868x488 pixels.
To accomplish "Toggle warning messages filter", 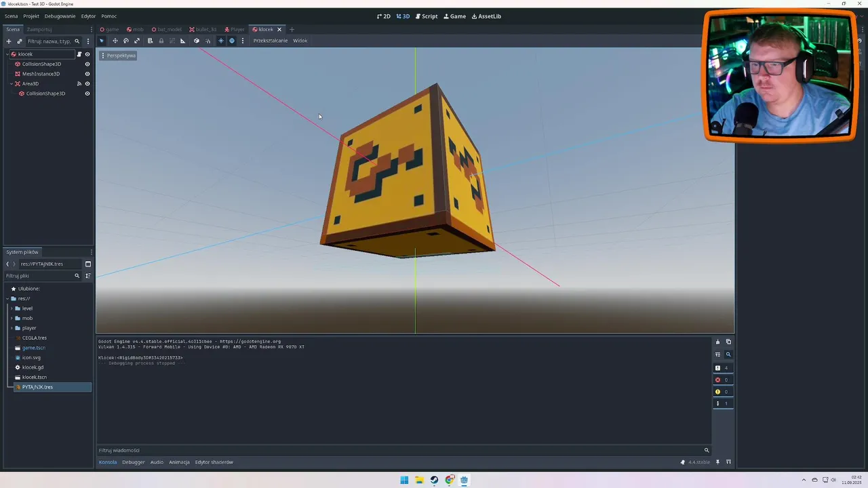I will [723, 392].
